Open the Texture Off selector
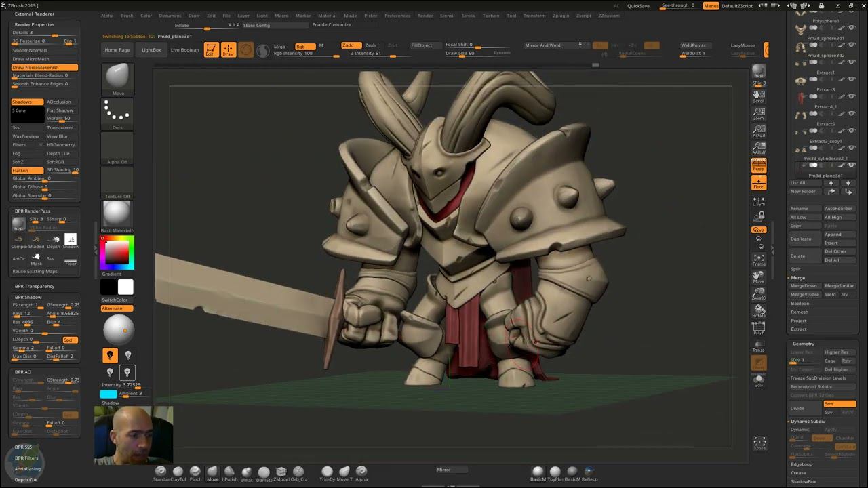 click(x=118, y=182)
